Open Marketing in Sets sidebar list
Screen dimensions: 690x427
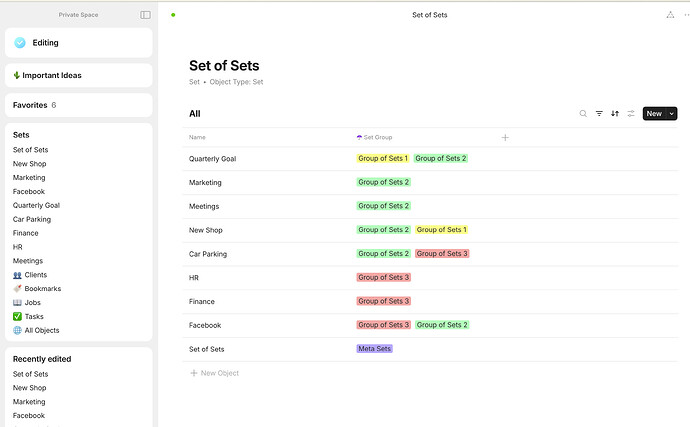tap(29, 178)
